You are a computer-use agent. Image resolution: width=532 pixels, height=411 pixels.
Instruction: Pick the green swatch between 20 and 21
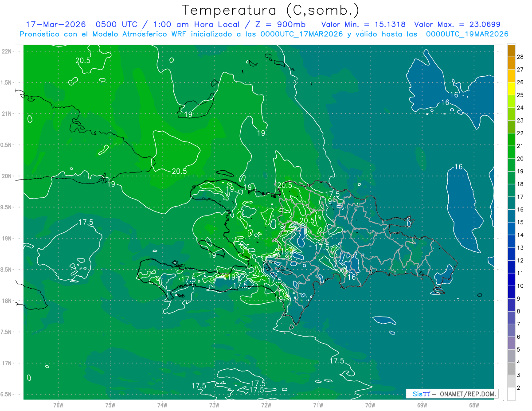tap(511, 152)
